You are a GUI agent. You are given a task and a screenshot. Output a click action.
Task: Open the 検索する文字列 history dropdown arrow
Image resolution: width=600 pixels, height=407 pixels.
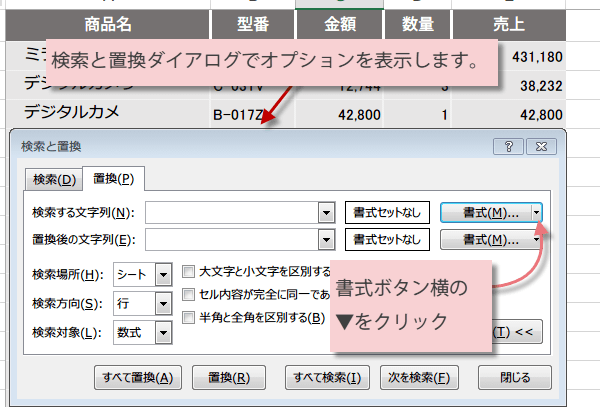click(326, 213)
